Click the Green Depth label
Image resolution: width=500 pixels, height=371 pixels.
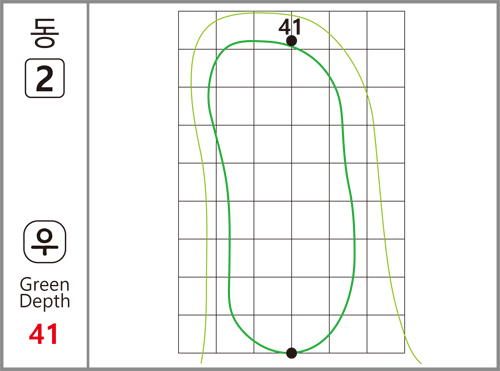[x=45, y=293]
